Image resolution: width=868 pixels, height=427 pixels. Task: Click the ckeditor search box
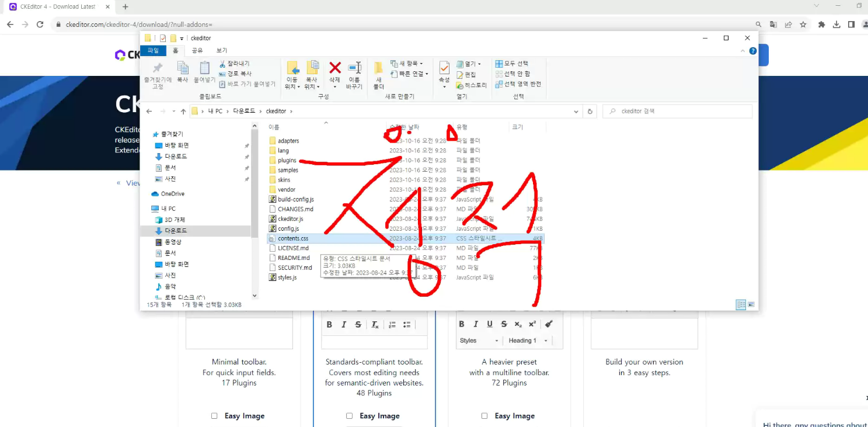click(x=677, y=111)
